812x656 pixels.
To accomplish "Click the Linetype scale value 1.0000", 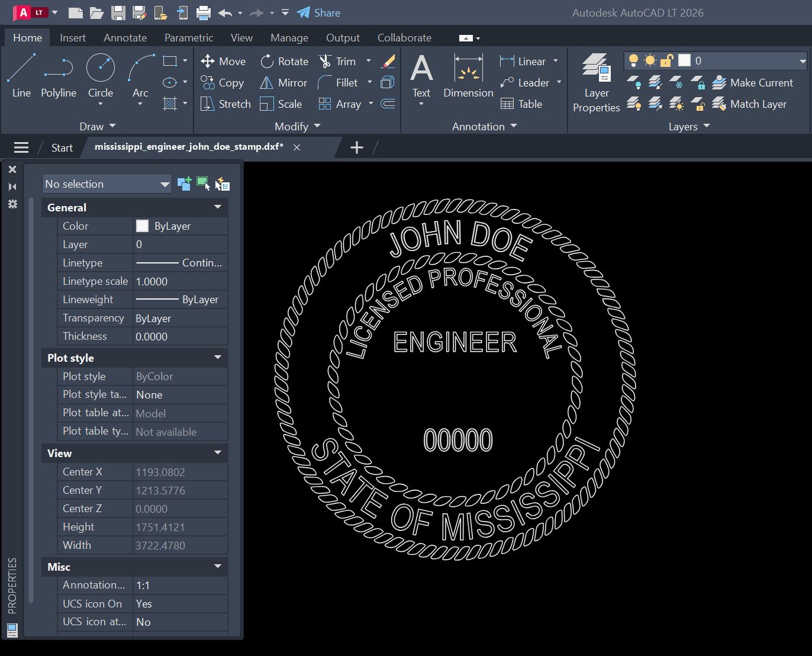I will point(181,281).
